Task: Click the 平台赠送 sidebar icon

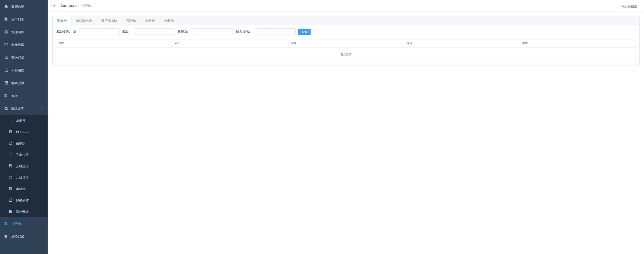Action: (6, 70)
